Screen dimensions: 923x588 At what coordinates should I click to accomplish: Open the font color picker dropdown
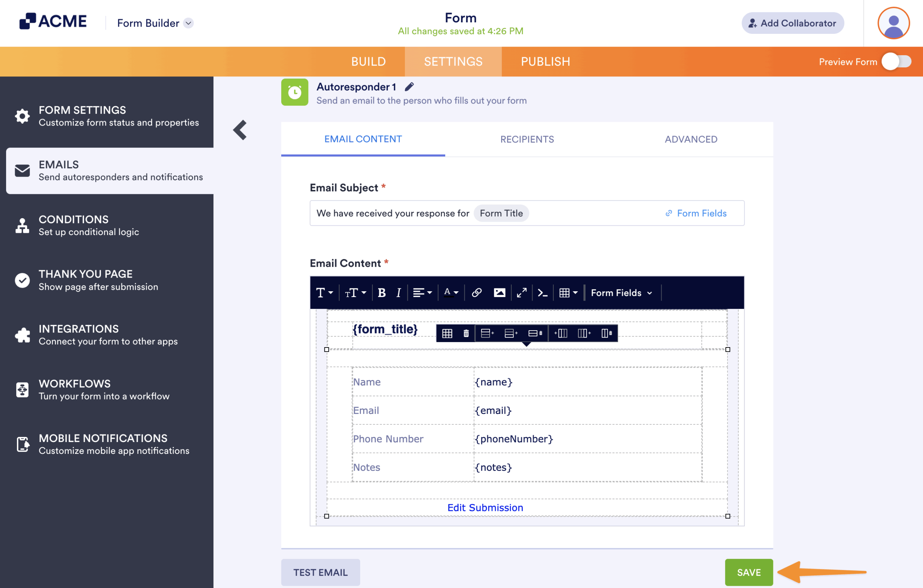click(x=451, y=293)
